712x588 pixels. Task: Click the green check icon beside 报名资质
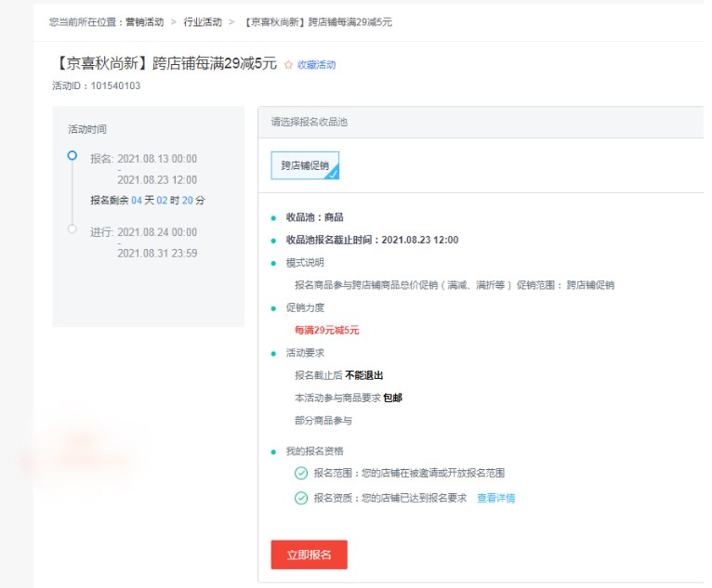click(301, 498)
